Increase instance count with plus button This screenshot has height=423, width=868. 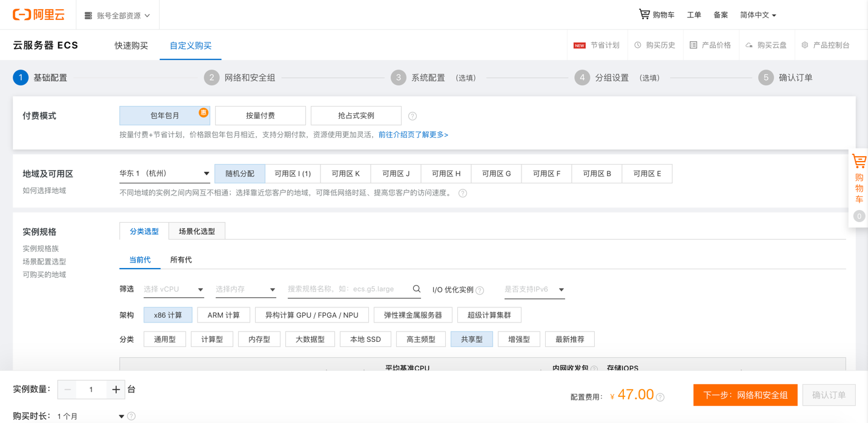pyautogui.click(x=116, y=390)
